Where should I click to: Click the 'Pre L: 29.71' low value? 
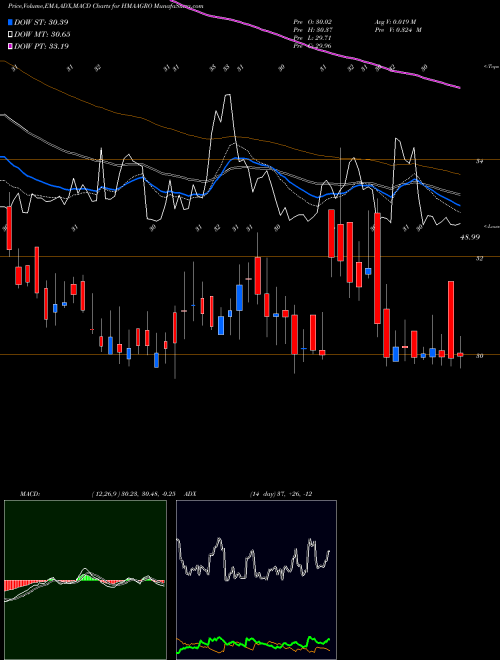tap(314, 38)
